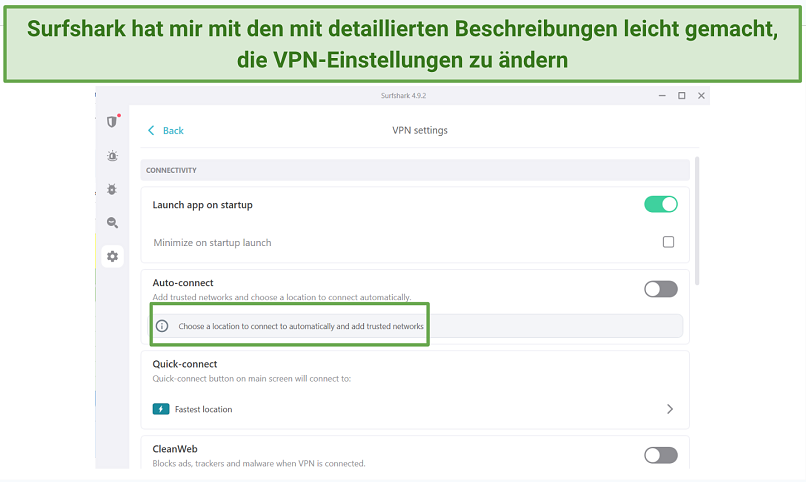Image resolution: width=806 pixels, height=482 pixels.
Task: Click the info icon in Auto-connect hint
Action: tap(162, 326)
